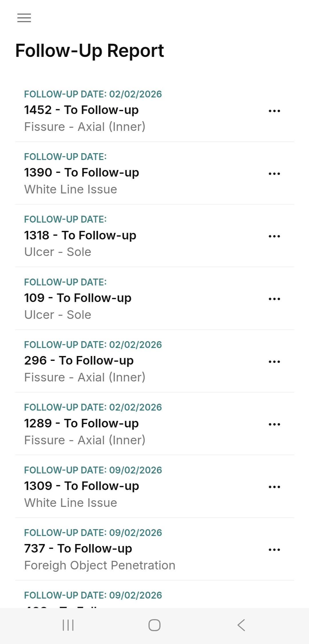The height and width of the screenshot is (644, 309).
Task: Show more actions for cow 109
Action: (x=274, y=299)
